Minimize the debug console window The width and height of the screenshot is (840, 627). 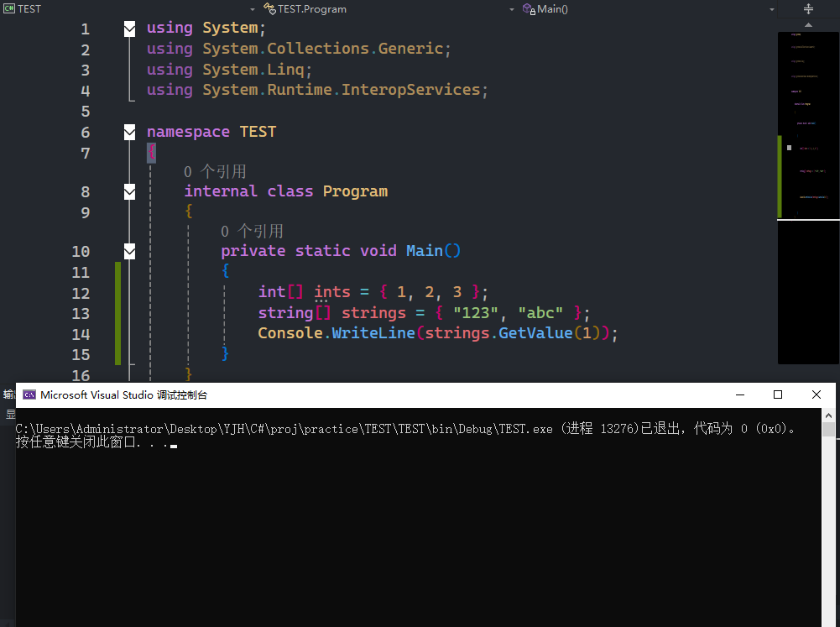740,395
